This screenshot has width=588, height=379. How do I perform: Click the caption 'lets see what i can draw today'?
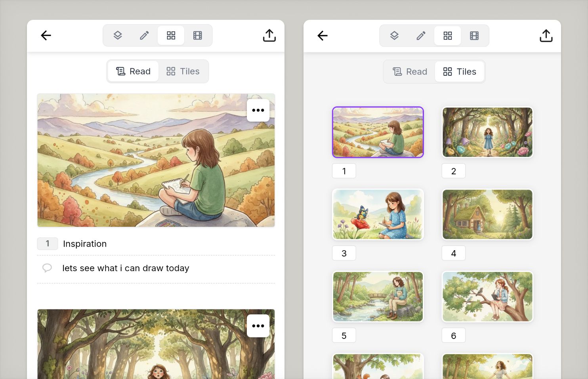point(126,268)
